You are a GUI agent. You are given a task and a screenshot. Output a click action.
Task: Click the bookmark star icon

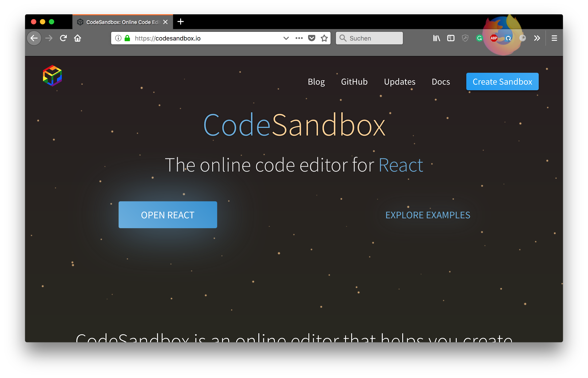324,38
